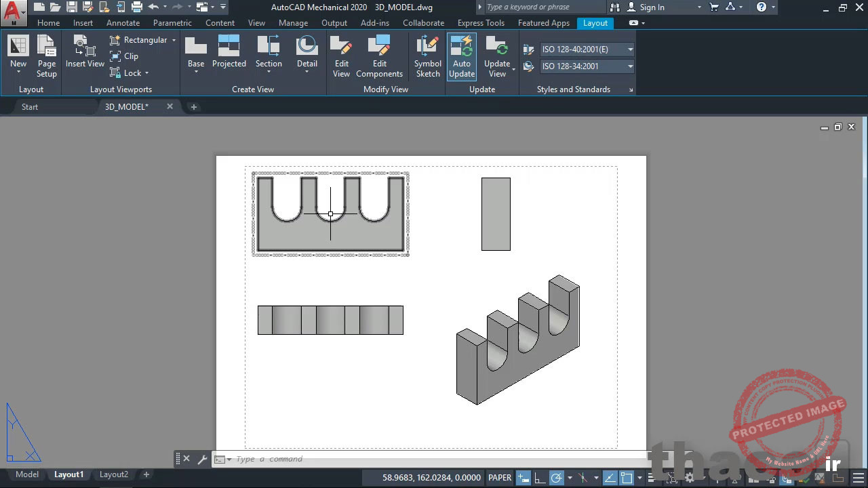The height and width of the screenshot is (488, 868).
Task: Click the Symbol Sketch tool
Action: click(428, 56)
